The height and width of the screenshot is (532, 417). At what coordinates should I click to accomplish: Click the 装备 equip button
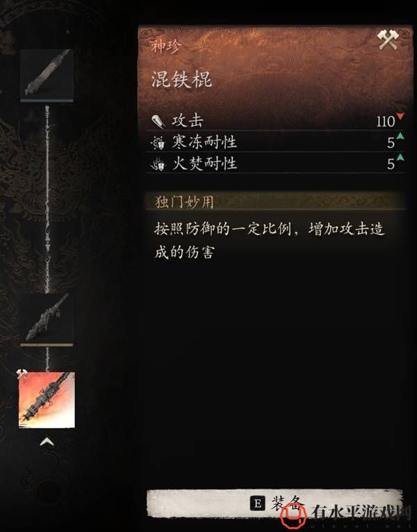pos(275,503)
